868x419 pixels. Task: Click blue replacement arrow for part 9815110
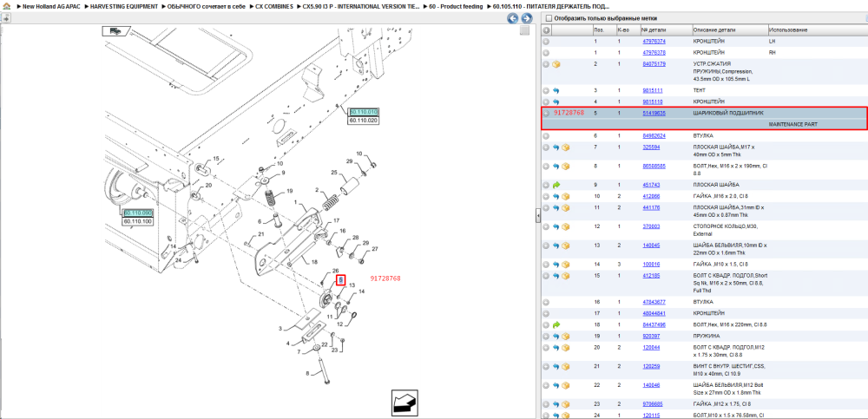[x=556, y=101]
